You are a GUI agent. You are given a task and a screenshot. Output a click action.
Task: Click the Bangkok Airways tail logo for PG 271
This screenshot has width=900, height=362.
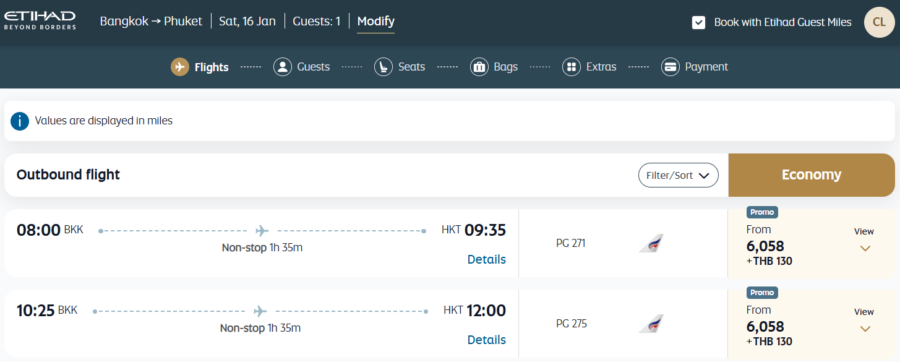651,243
